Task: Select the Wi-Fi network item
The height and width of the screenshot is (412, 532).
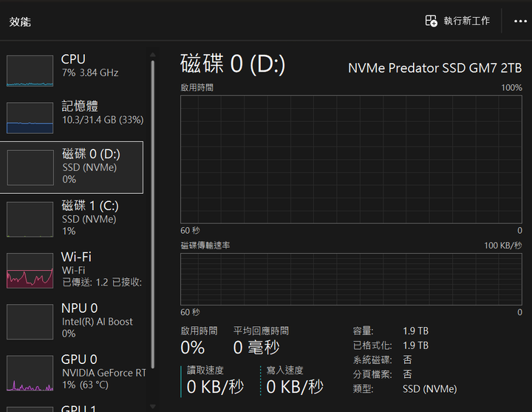Action: 72,271
